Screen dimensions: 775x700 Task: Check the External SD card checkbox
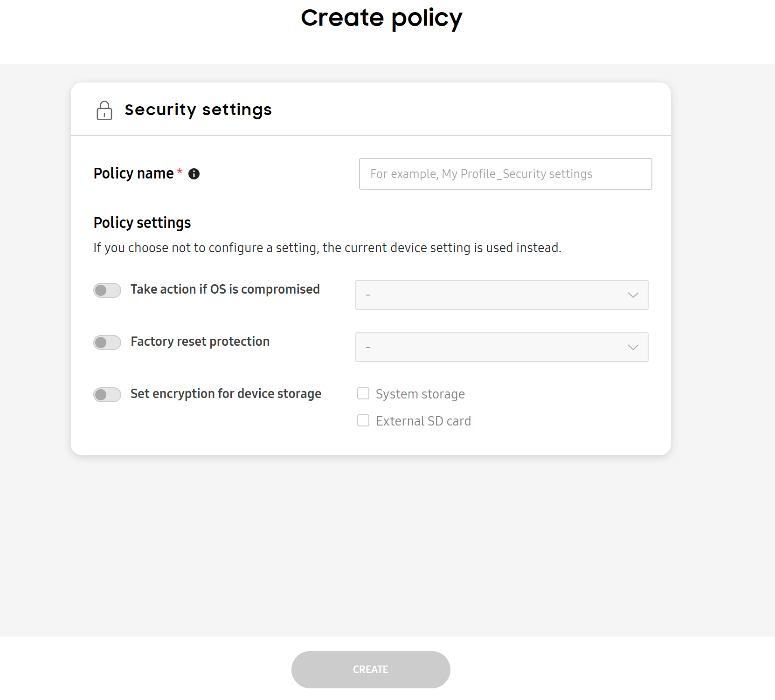coord(363,420)
